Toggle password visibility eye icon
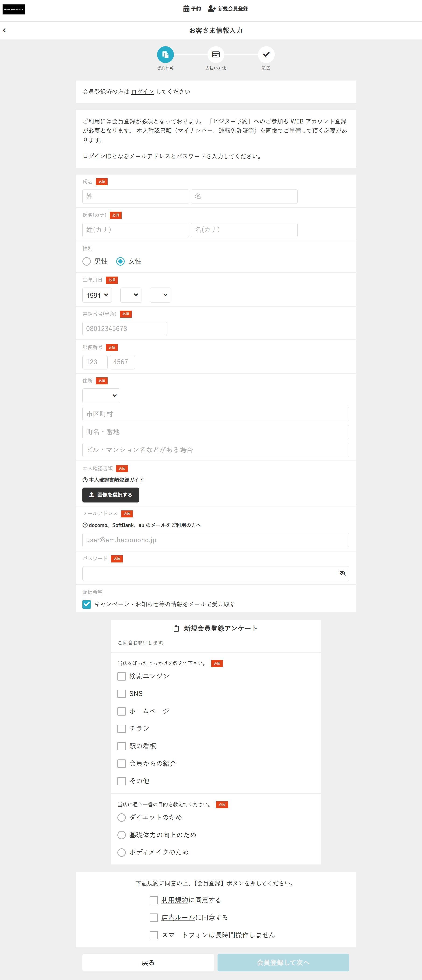 342,573
